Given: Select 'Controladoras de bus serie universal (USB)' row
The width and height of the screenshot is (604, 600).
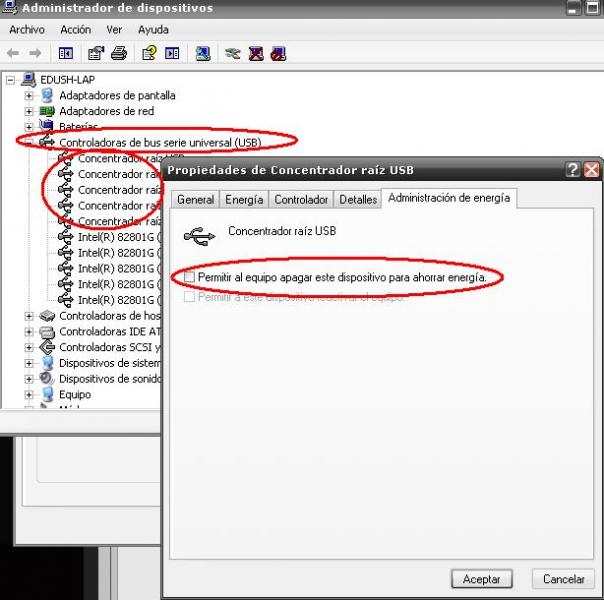Looking at the screenshot, I should tap(160, 142).
